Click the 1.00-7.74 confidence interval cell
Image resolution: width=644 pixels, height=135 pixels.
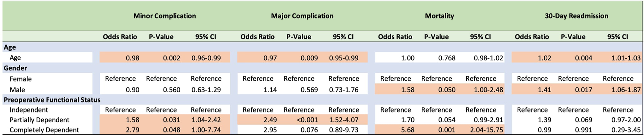click(x=206, y=130)
